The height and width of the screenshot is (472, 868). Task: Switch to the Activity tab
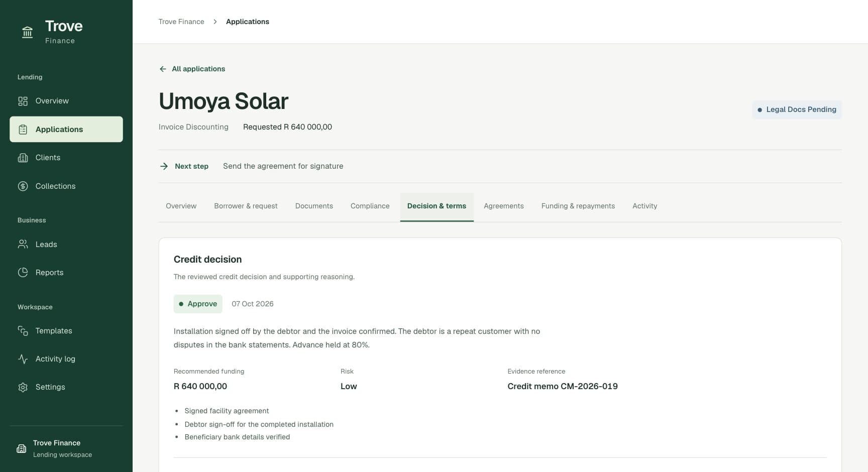click(644, 206)
